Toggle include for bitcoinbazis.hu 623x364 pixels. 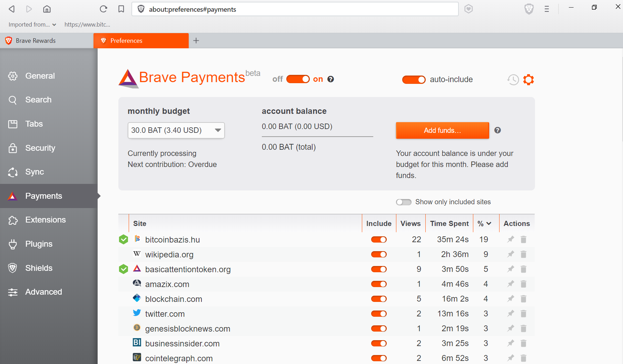(379, 239)
